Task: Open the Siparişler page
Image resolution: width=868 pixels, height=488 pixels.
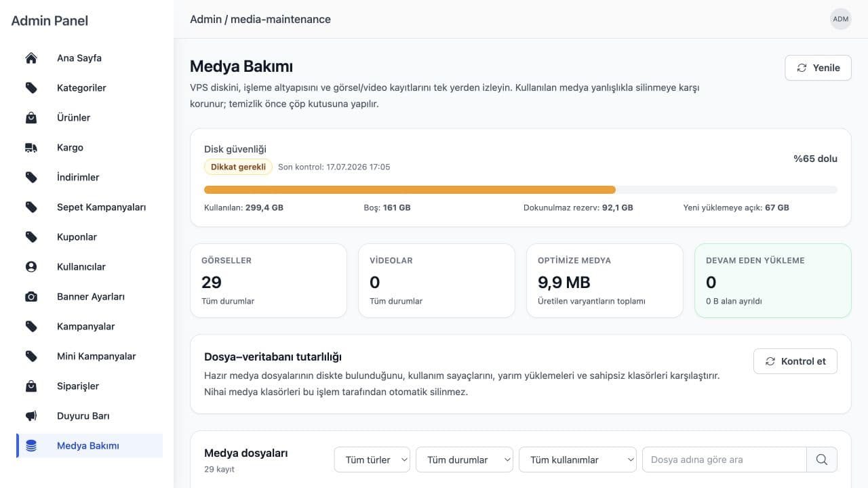Action: (90, 386)
